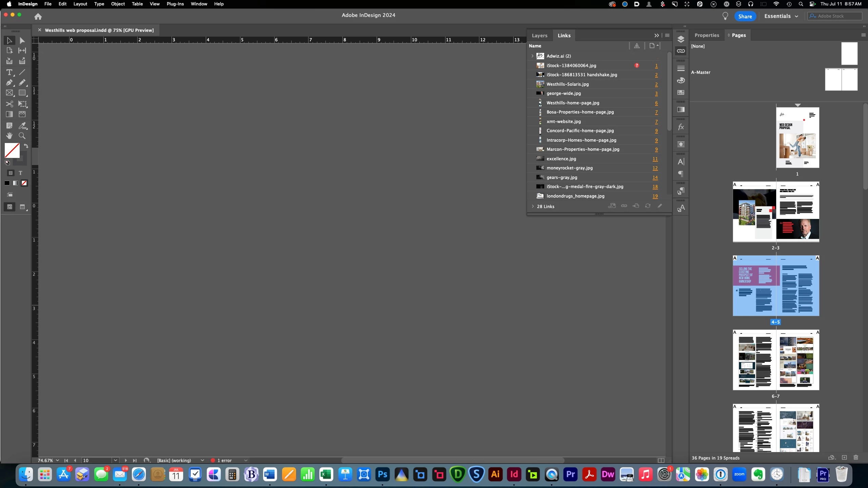Expand the Adwiz.ai link group

(532, 56)
